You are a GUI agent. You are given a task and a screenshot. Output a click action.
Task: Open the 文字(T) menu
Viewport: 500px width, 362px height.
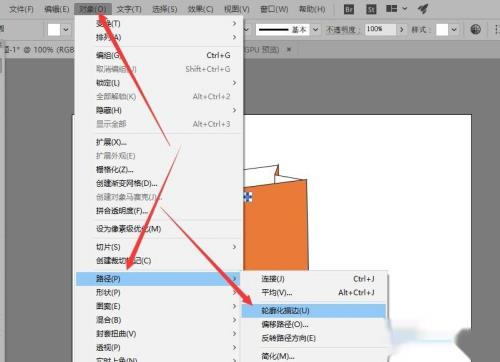click(129, 9)
